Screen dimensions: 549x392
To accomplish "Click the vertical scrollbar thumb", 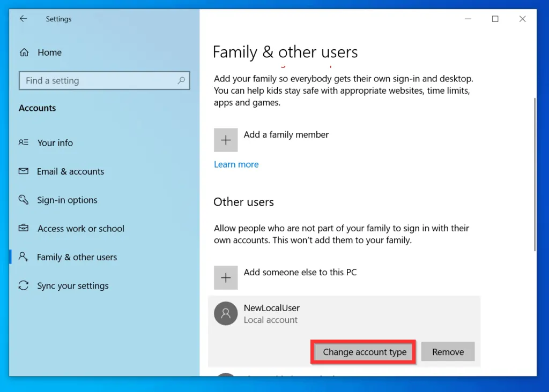I will 535,174.
